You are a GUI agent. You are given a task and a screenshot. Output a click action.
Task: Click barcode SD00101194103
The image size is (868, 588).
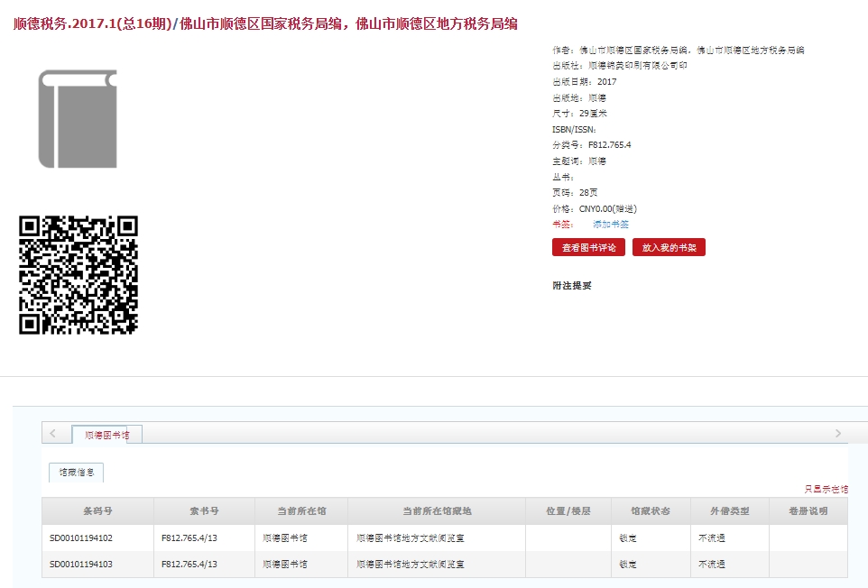(81, 565)
